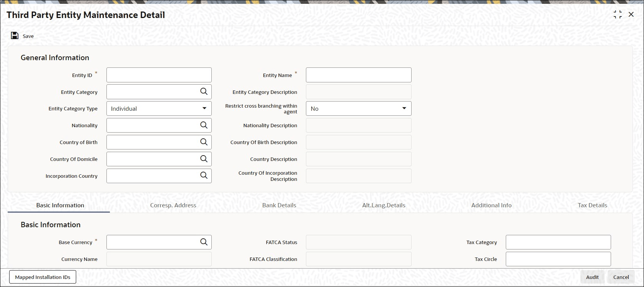Click the Nationality Description field
Image resolution: width=644 pixels, height=287 pixels.
[x=358, y=125]
